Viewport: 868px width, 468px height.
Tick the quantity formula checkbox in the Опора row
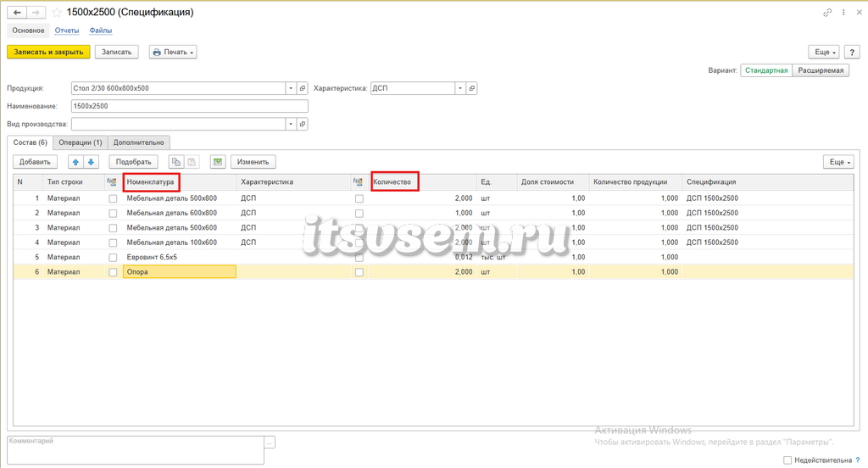point(359,272)
